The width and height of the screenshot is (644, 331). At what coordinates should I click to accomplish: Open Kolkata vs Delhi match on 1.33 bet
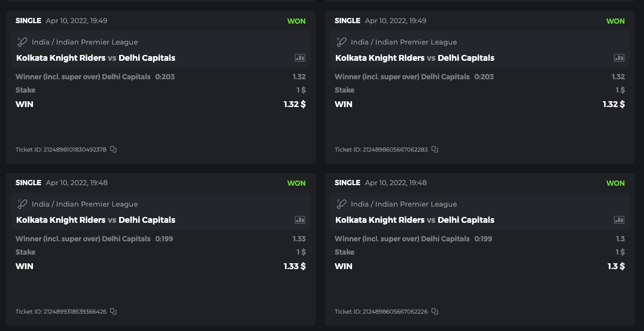[x=96, y=220]
